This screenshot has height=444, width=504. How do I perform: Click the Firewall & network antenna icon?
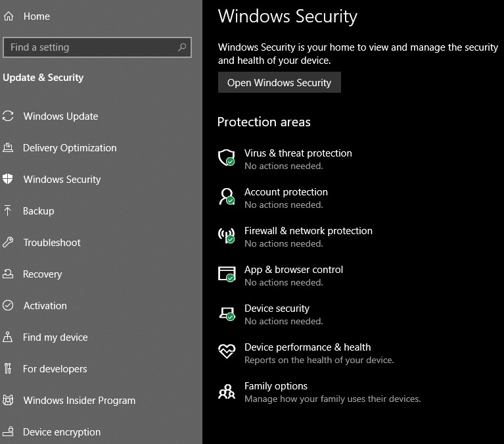point(226,235)
